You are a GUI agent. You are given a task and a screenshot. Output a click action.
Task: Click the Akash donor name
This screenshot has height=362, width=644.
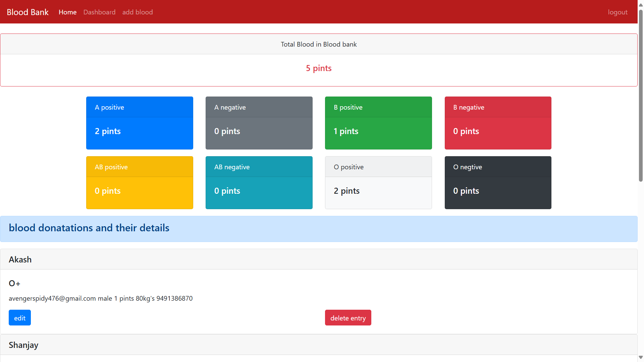click(x=20, y=259)
